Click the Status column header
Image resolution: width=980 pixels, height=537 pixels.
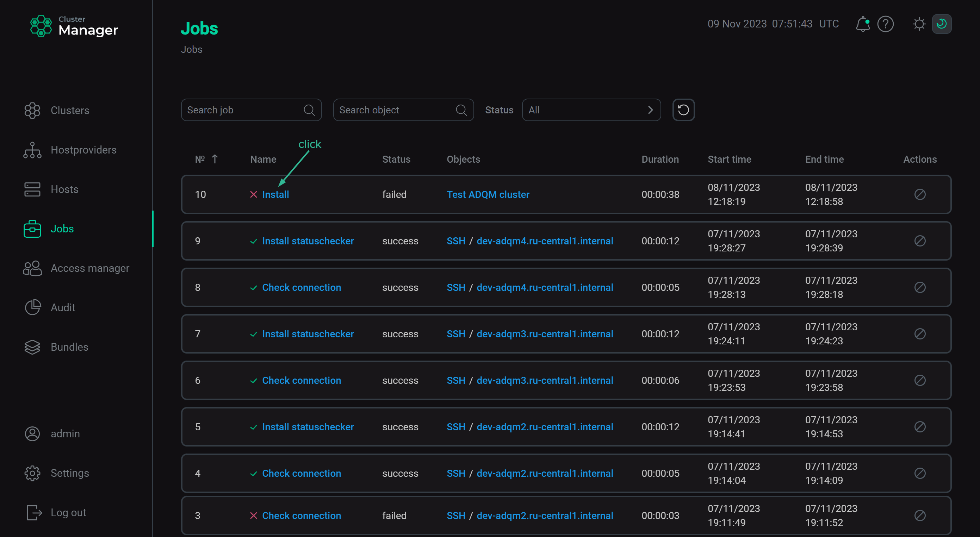(x=396, y=159)
